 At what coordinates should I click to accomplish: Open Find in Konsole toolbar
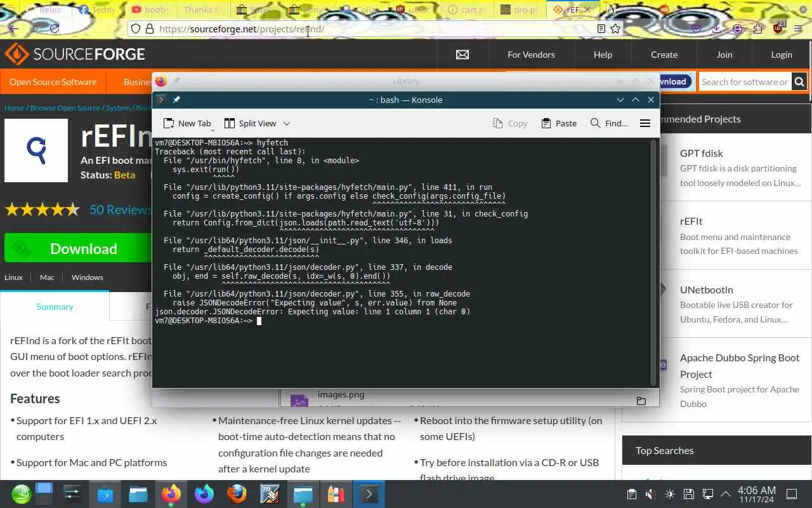tap(609, 123)
